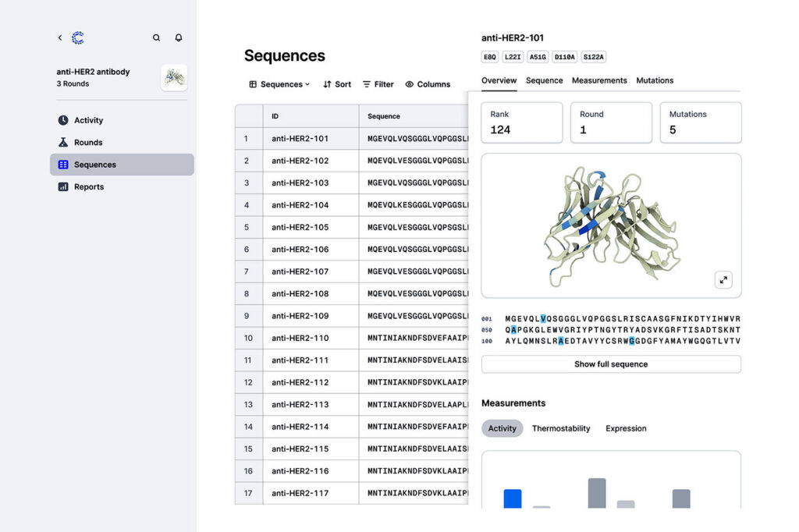This screenshot has height=532, width=799.
Task: Open notifications bell icon
Action: pos(178,37)
